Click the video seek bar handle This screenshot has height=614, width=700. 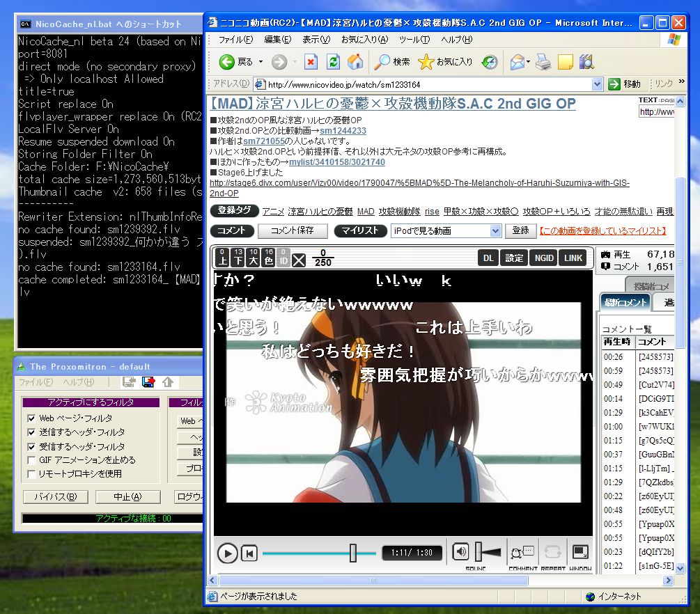pyautogui.click(x=352, y=553)
